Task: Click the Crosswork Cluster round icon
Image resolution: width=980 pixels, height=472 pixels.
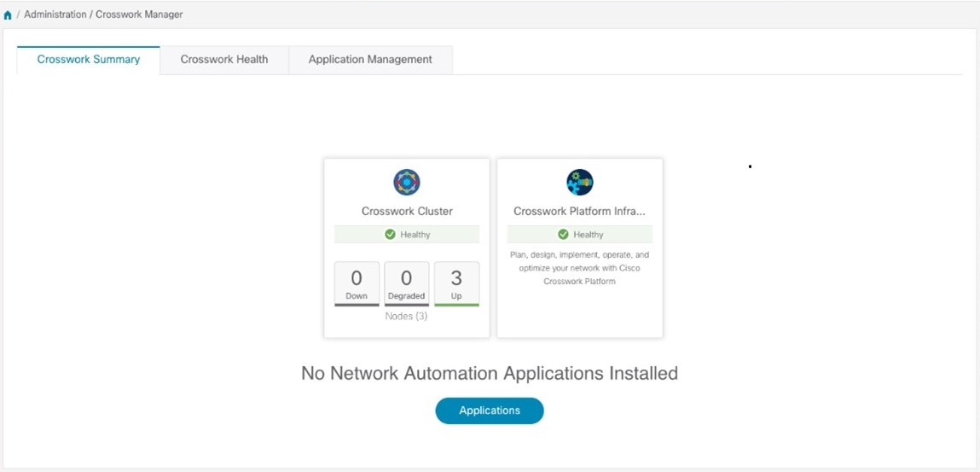Action: pyautogui.click(x=407, y=183)
